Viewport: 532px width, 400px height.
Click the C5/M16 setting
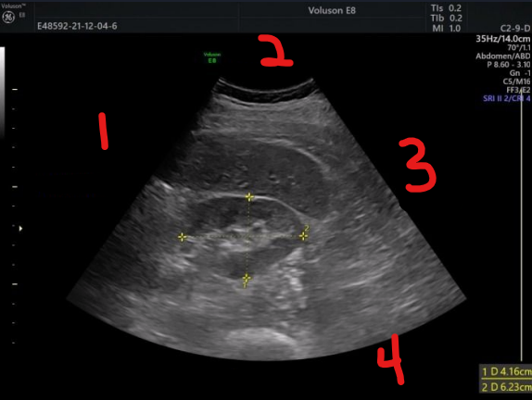point(516,81)
